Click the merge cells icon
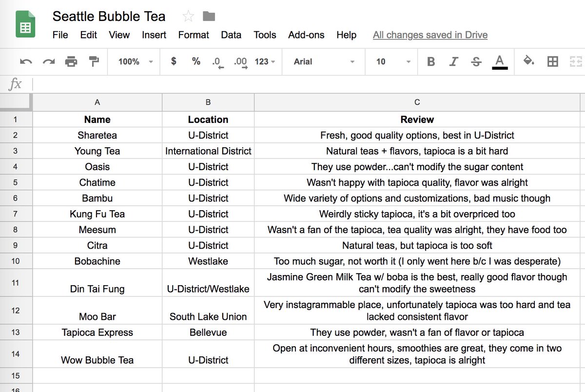The height and width of the screenshot is (392, 585). point(576,61)
